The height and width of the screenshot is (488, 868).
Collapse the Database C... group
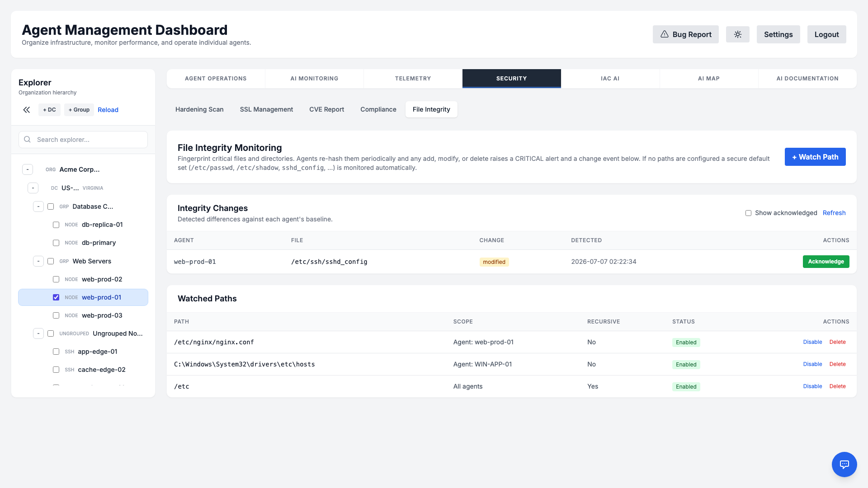[x=38, y=206]
